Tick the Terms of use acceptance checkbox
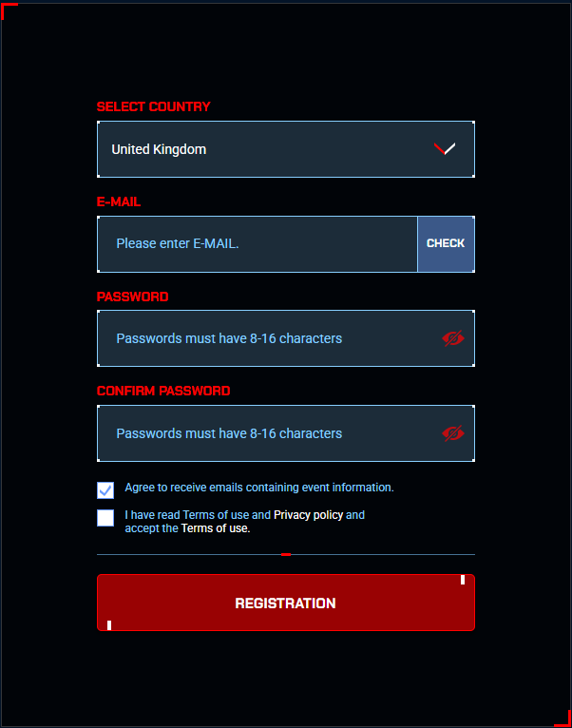The image size is (572, 728). [105, 518]
